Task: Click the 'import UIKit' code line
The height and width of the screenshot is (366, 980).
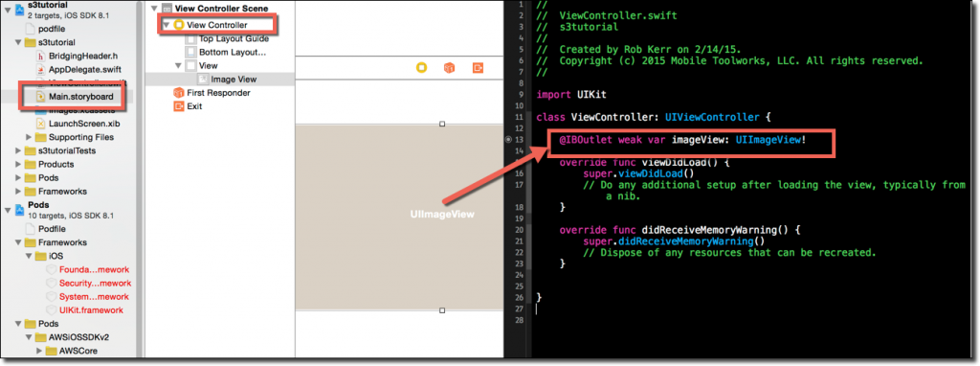Action: click(571, 95)
